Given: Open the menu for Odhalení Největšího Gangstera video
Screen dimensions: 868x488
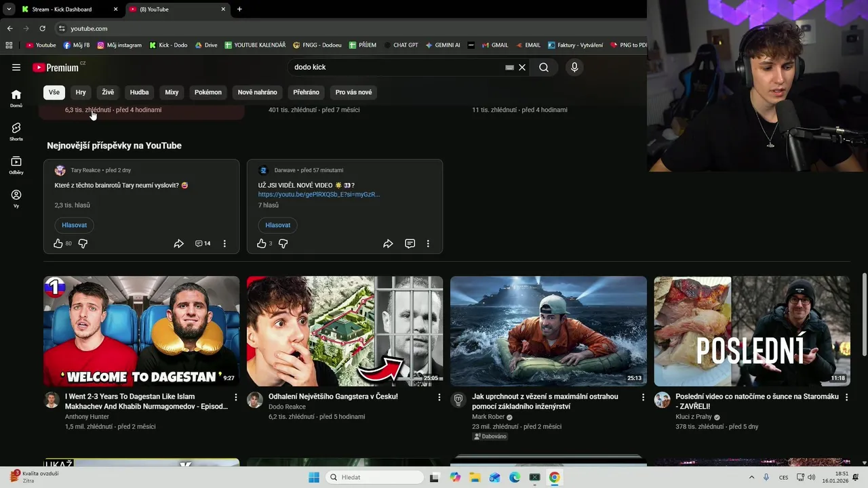Looking at the screenshot, I should coord(439,397).
